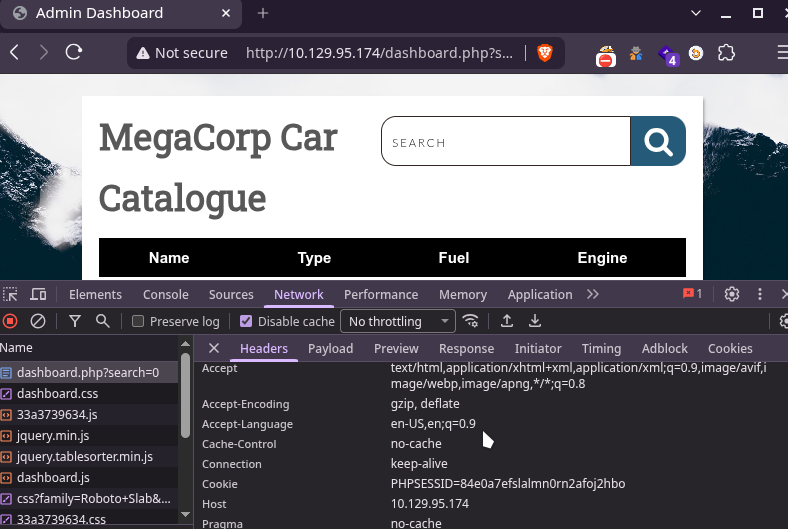
Task: Reload the current page
Action: 74,52
